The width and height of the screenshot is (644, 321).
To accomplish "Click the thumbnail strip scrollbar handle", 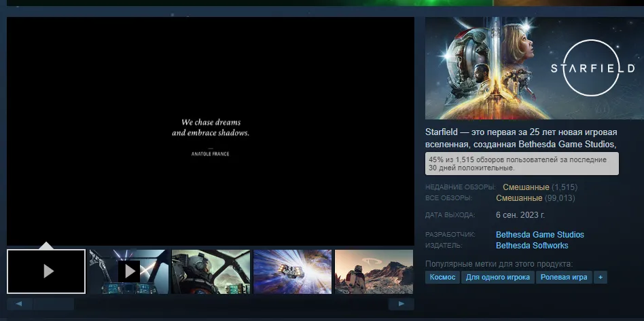I will [54, 304].
